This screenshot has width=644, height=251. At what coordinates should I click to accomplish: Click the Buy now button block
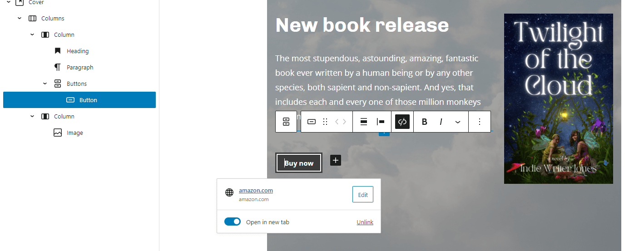click(299, 163)
